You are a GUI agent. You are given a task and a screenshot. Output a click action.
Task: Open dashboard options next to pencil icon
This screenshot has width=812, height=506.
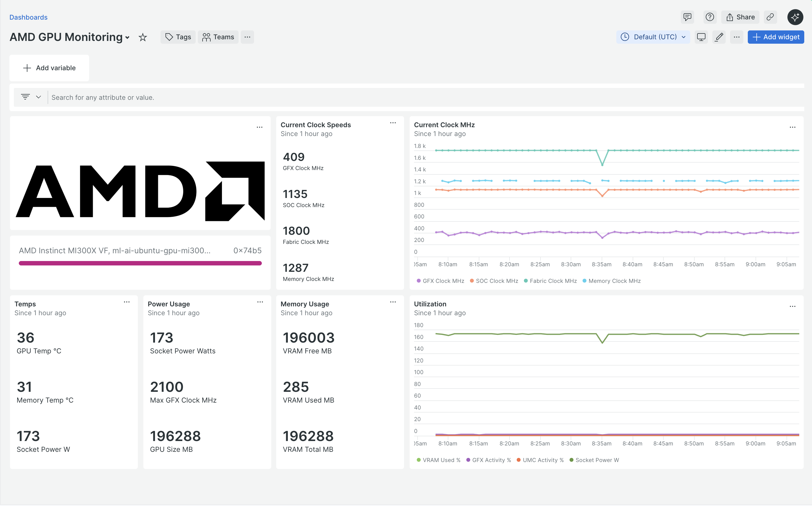click(736, 37)
